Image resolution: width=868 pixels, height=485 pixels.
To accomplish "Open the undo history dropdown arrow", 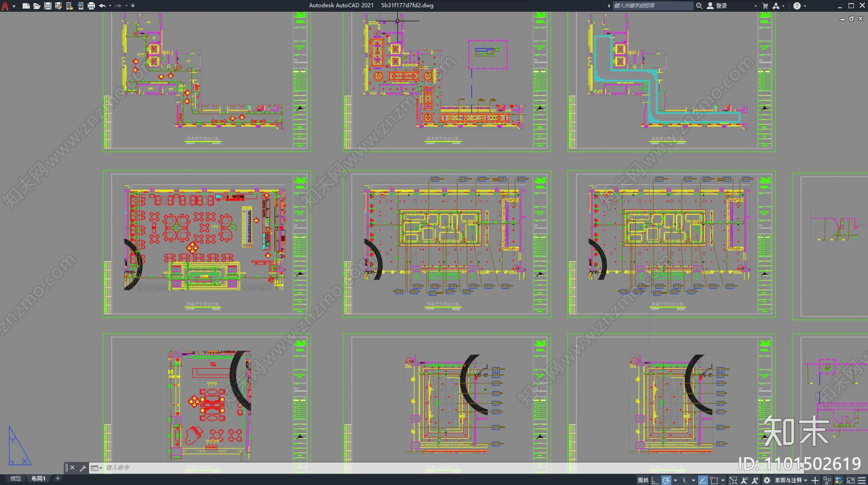I will 110,5.
